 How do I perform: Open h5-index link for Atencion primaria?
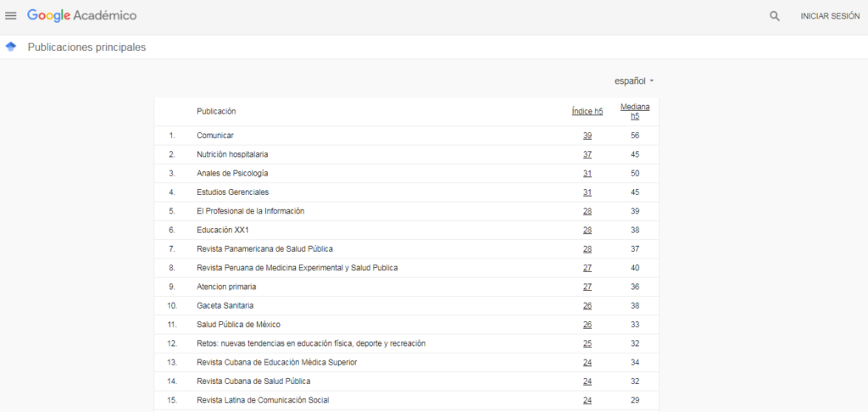click(x=587, y=287)
